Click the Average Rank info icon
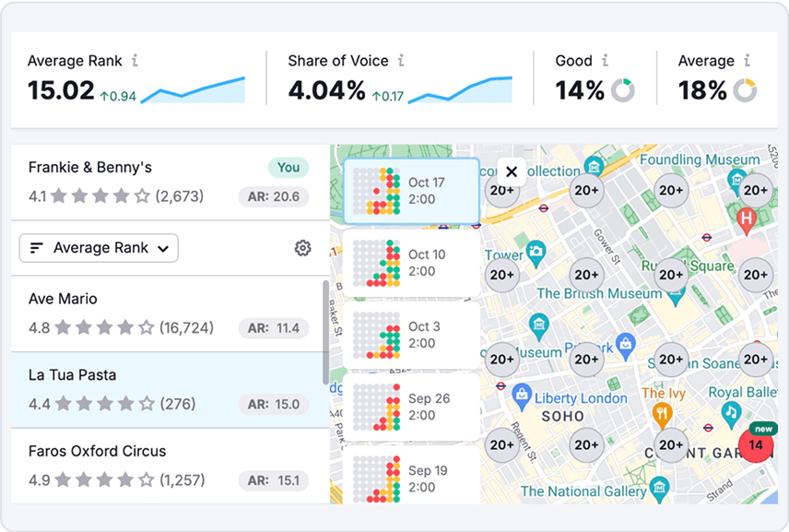The width and height of the screenshot is (789, 532). (x=136, y=61)
